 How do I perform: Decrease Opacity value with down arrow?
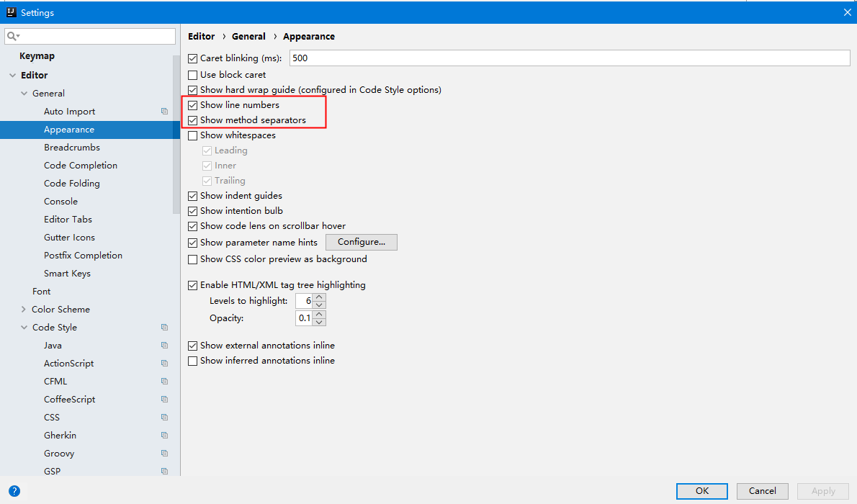point(320,322)
